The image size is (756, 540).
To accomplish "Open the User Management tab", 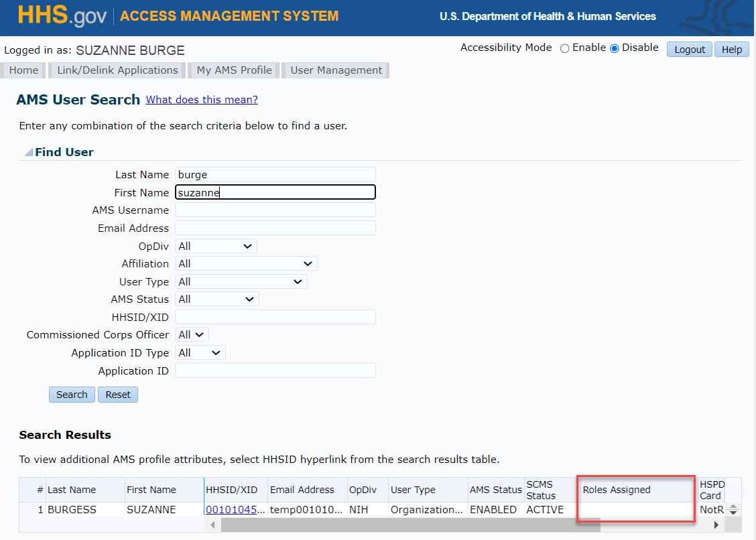I will (x=336, y=70).
